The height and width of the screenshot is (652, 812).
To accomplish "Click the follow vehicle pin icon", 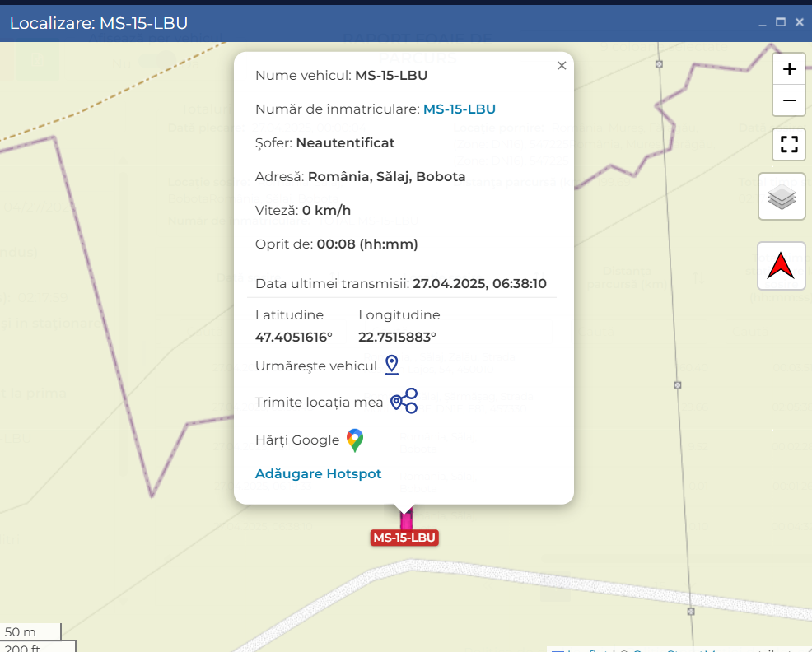I will click(392, 366).
